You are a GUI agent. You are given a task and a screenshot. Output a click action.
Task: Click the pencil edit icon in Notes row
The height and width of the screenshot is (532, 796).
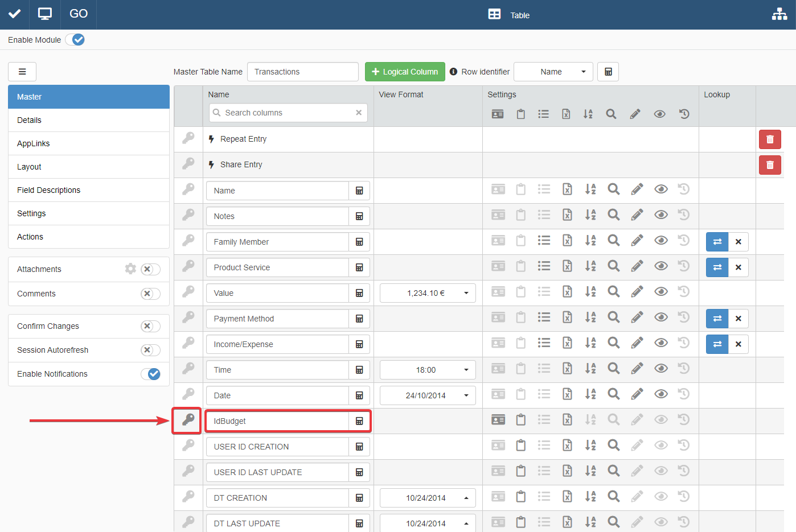[637, 215]
